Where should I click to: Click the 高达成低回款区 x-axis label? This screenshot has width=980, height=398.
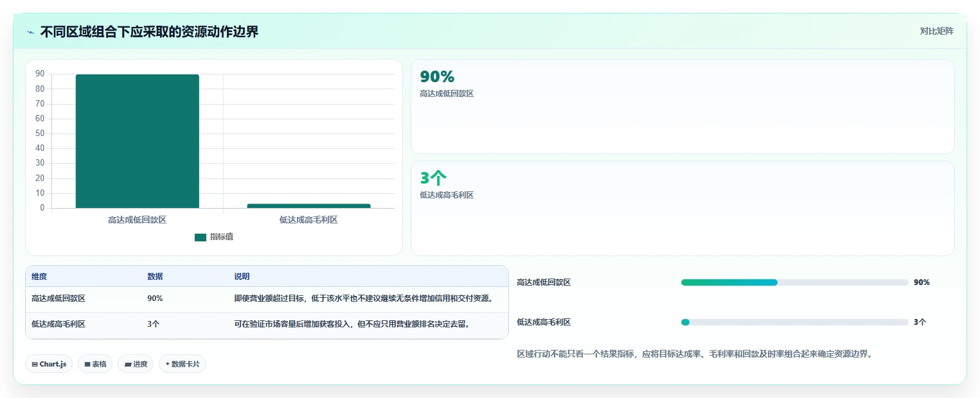[x=138, y=220]
